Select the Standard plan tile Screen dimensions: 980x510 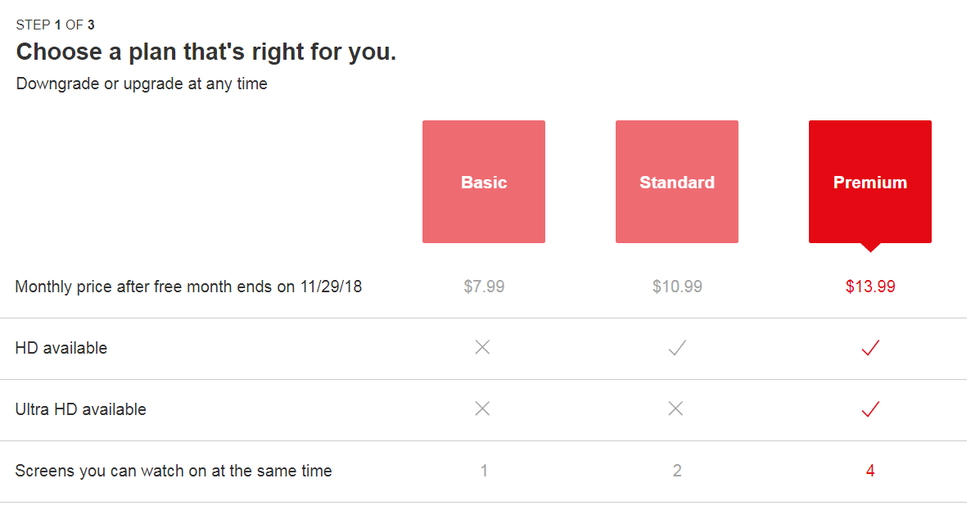pyautogui.click(x=677, y=182)
